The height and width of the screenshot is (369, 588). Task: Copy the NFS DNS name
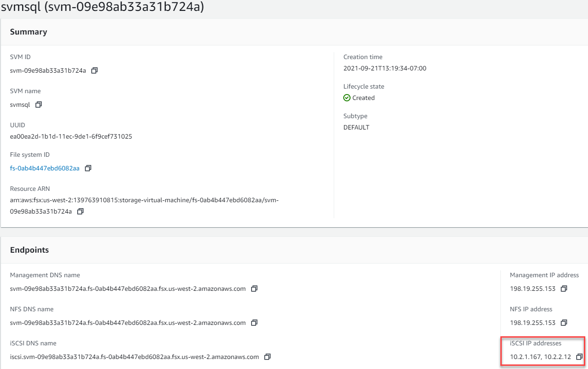point(254,323)
